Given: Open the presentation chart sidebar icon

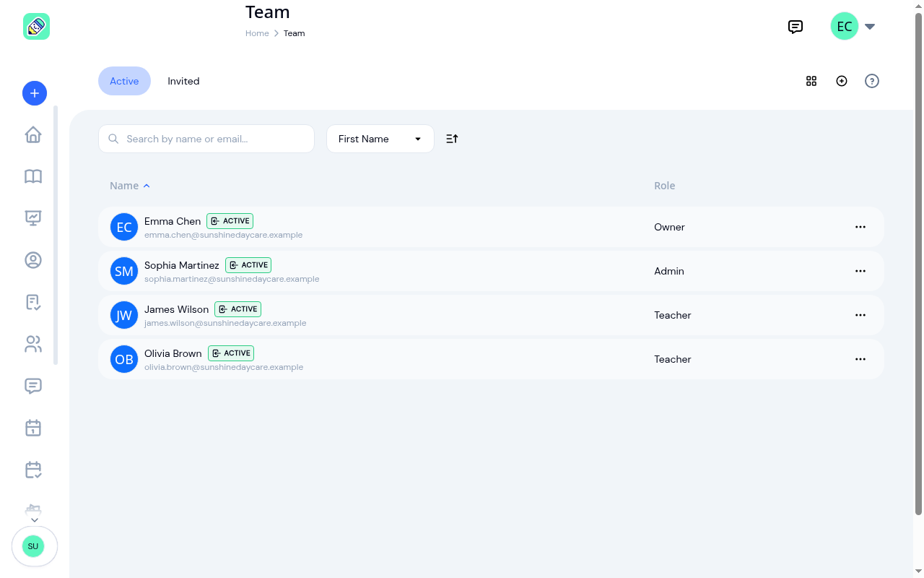Looking at the screenshot, I should coord(33,218).
